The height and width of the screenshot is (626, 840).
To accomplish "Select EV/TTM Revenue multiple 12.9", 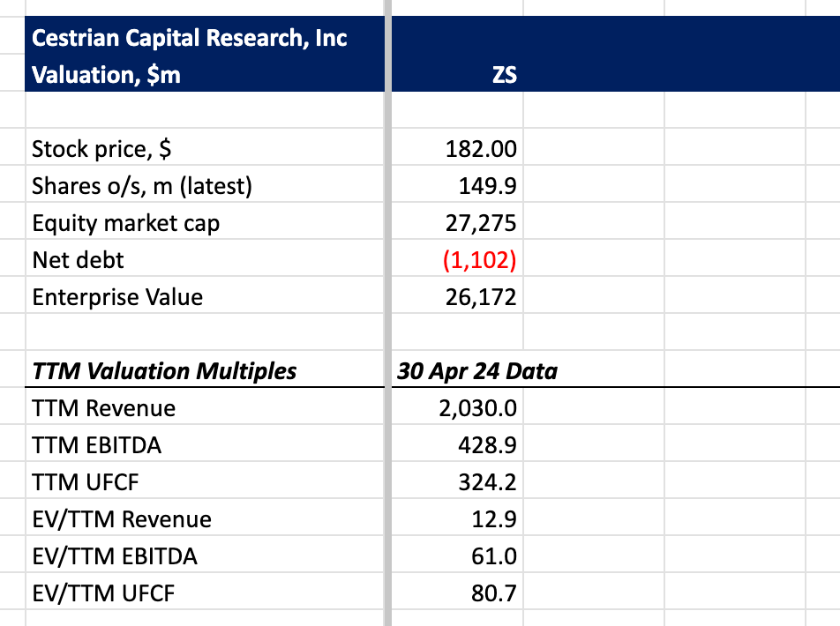I will pyautogui.click(x=494, y=519).
